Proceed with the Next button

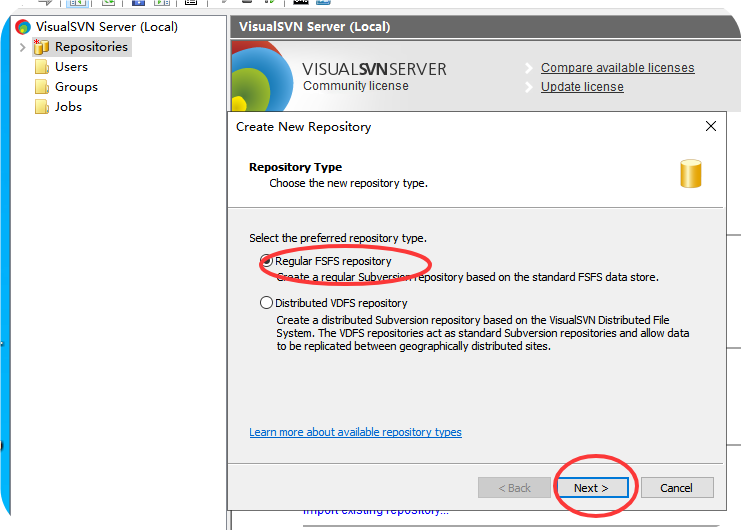(x=593, y=488)
